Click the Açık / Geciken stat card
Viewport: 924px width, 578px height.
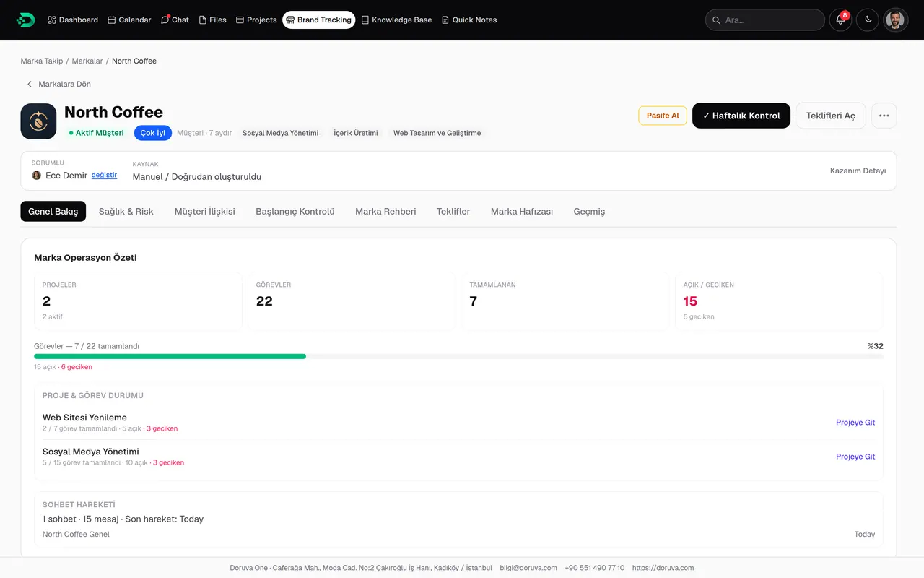[x=779, y=301]
